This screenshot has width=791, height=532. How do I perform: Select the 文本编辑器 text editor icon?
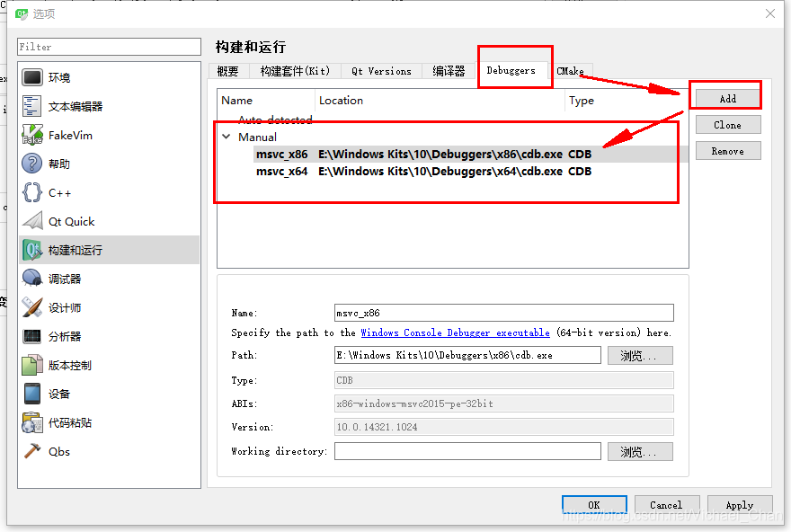(x=32, y=106)
